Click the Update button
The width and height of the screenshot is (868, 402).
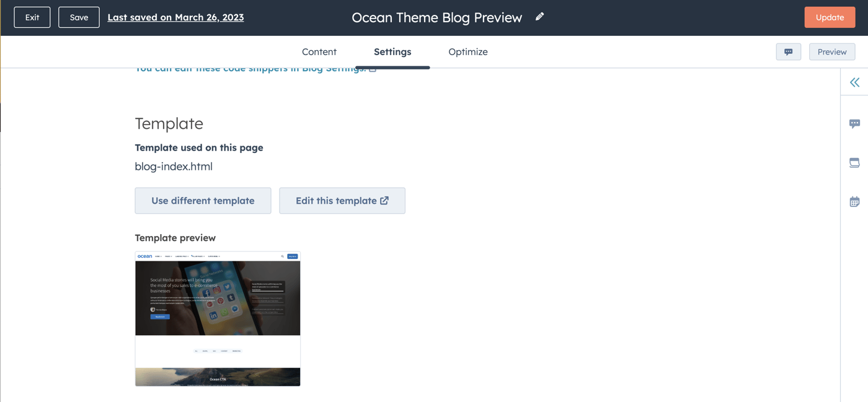830,17
